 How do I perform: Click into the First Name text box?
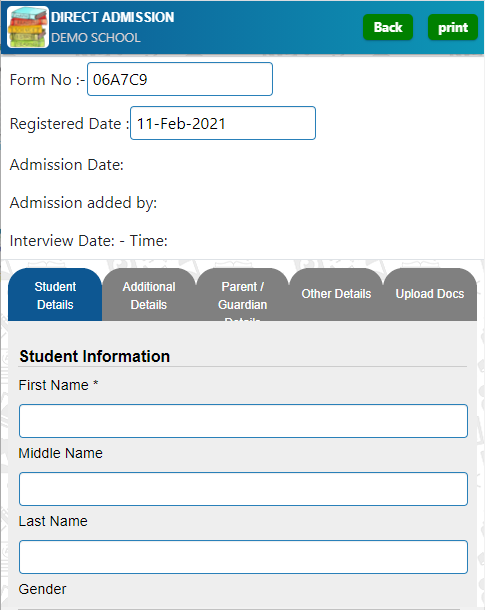click(x=243, y=421)
